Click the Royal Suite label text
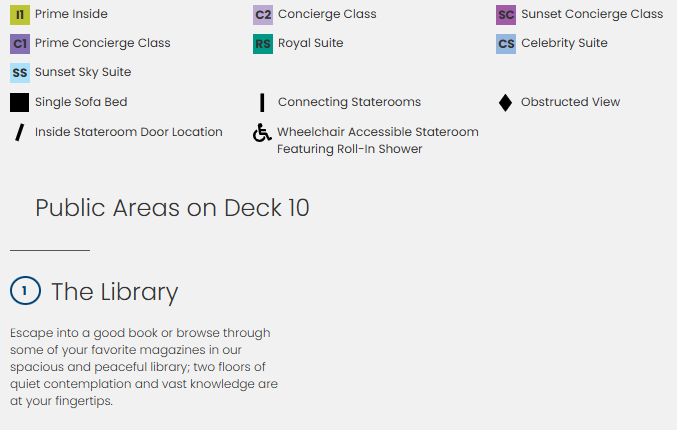677x430 pixels. point(310,44)
